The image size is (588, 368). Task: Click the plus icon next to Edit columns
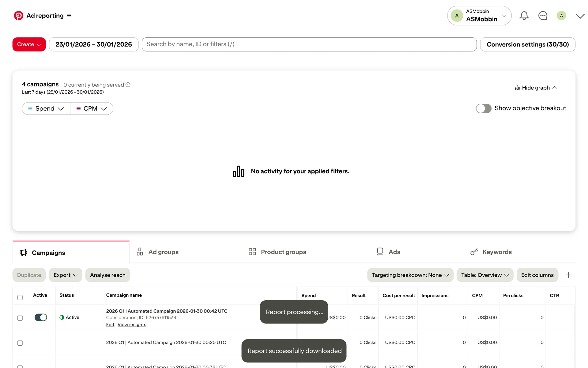568,275
